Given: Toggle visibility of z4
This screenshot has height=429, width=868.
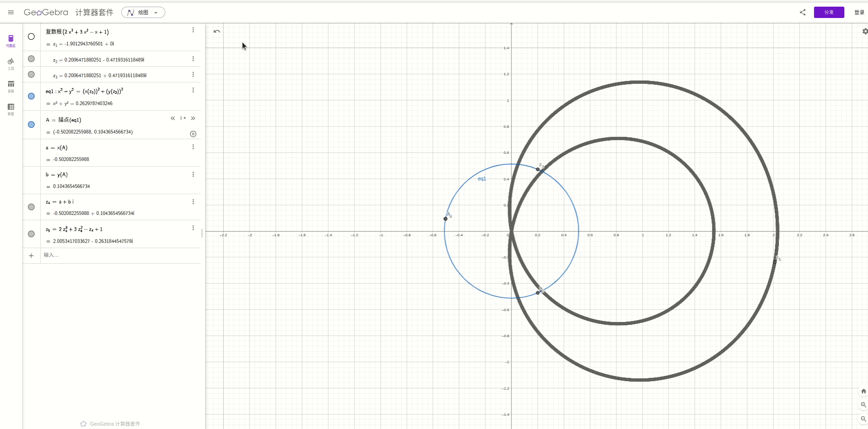Looking at the screenshot, I should point(31,207).
